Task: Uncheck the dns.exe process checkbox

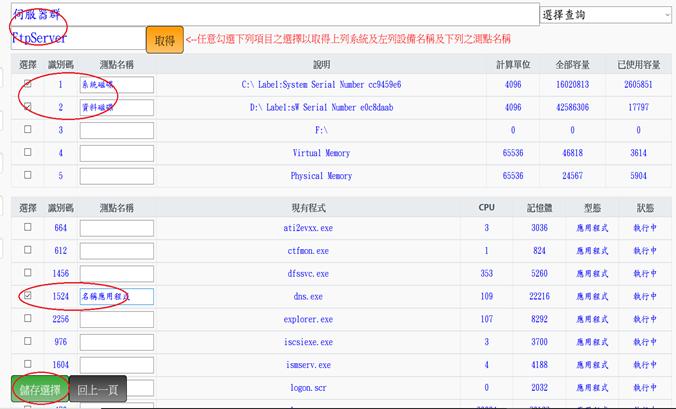Action: pyautogui.click(x=27, y=296)
